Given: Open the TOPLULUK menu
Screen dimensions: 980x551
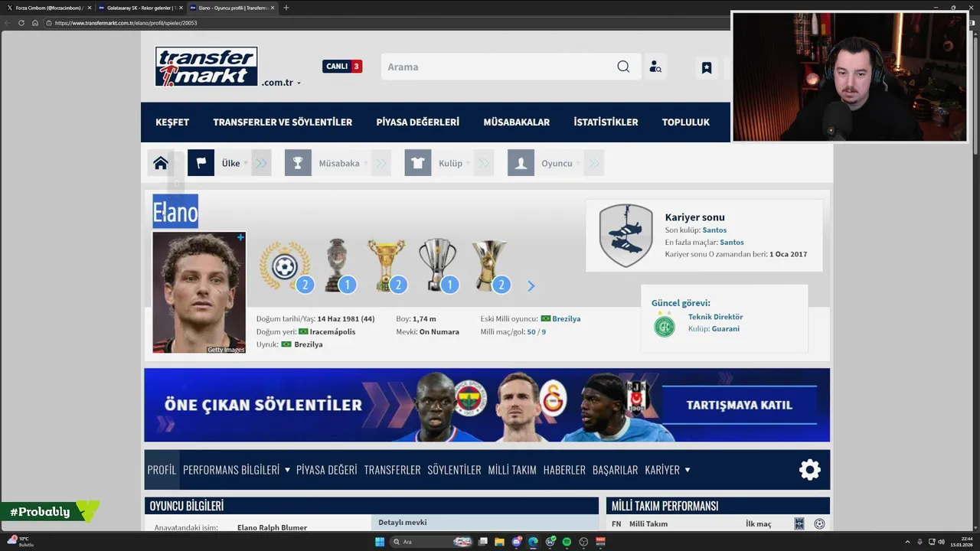Looking at the screenshot, I should pyautogui.click(x=686, y=122).
